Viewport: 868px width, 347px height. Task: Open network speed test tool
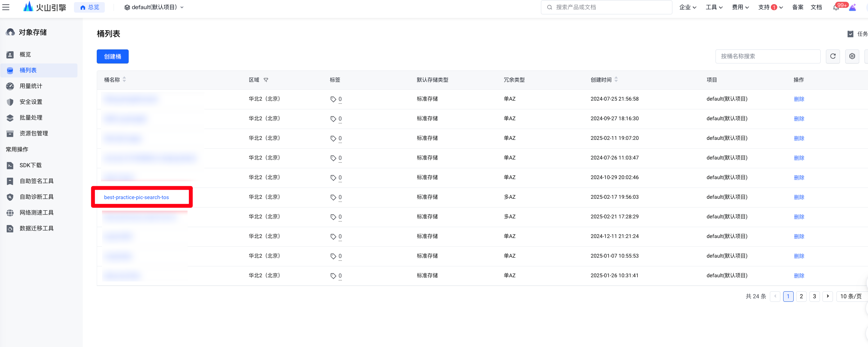click(39, 212)
